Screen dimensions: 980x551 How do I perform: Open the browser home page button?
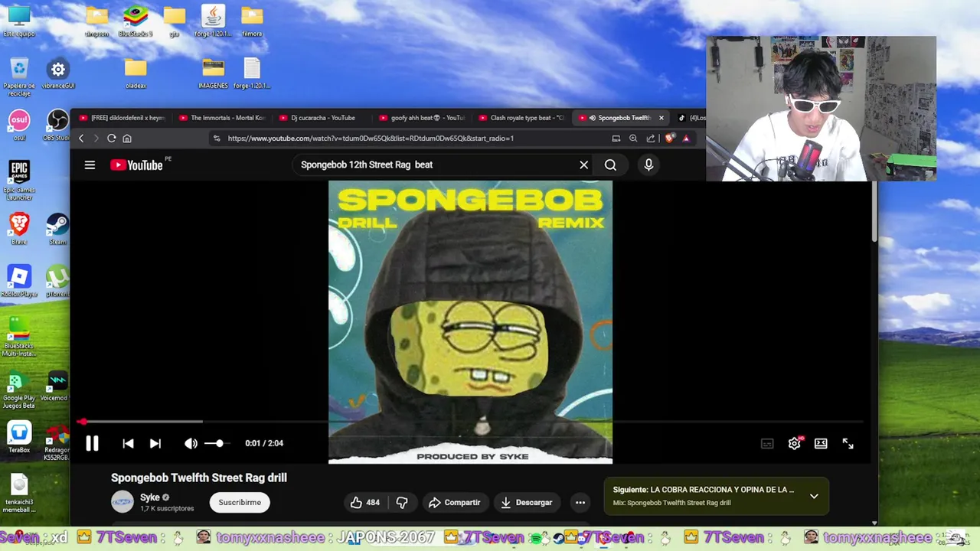pyautogui.click(x=127, y=139)
